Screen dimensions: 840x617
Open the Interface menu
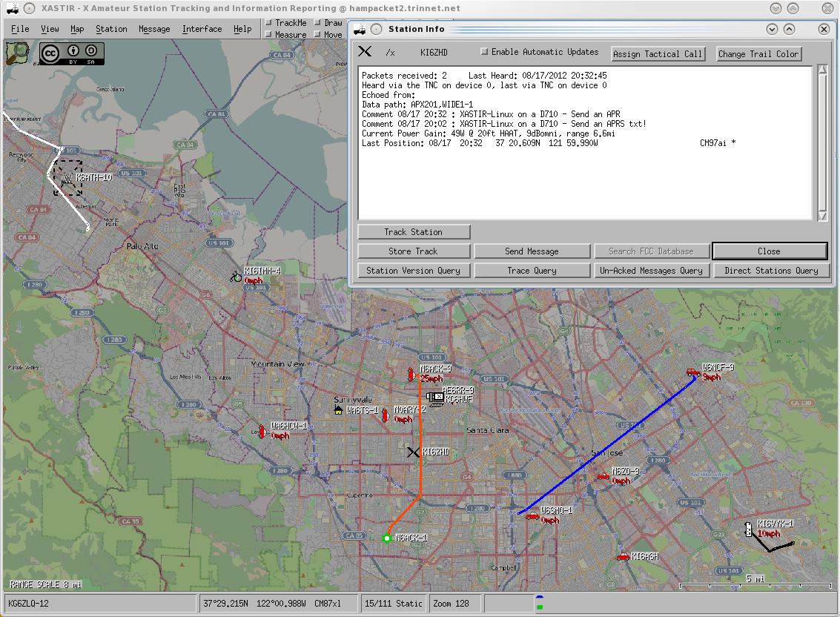(202, 29)
